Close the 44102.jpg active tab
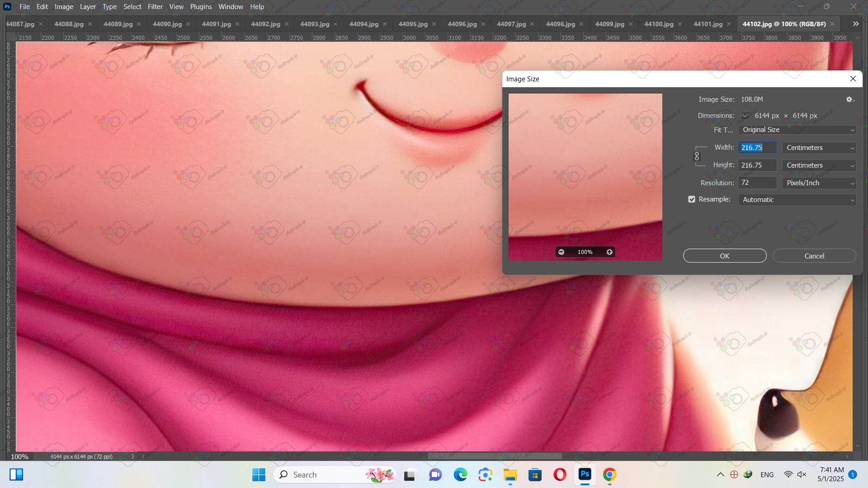The width and height of the screenshot is (868, 488). tap(832, 24)
